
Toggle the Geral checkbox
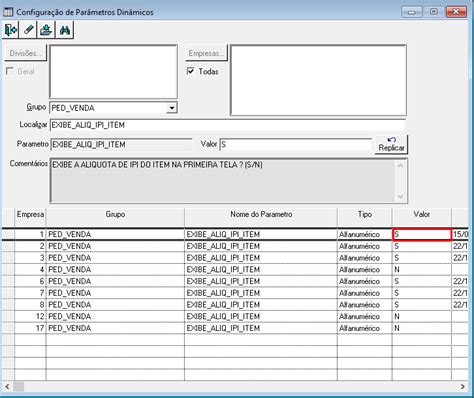10,71
